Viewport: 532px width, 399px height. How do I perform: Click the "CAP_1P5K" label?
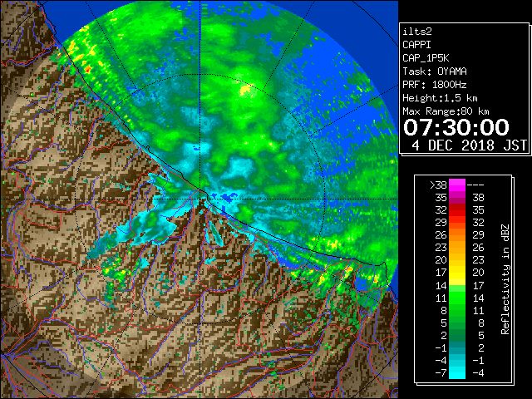tap(426, 58)
